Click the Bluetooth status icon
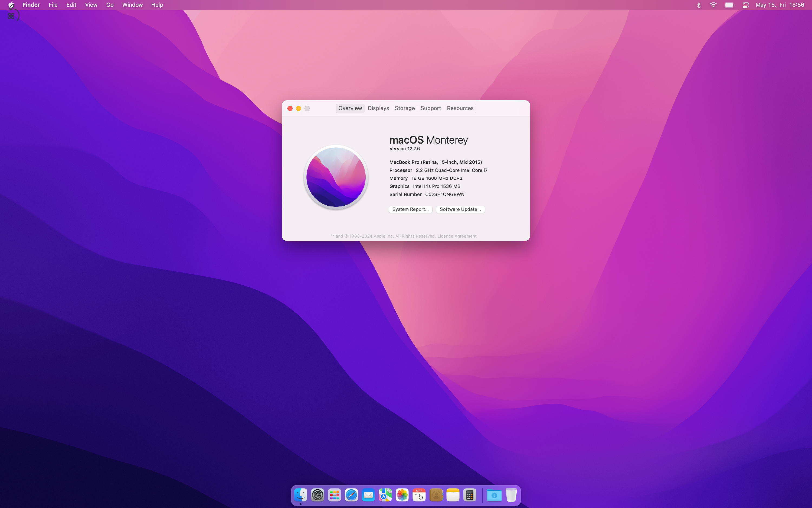812x508 pixels. (x=699, y=5)
